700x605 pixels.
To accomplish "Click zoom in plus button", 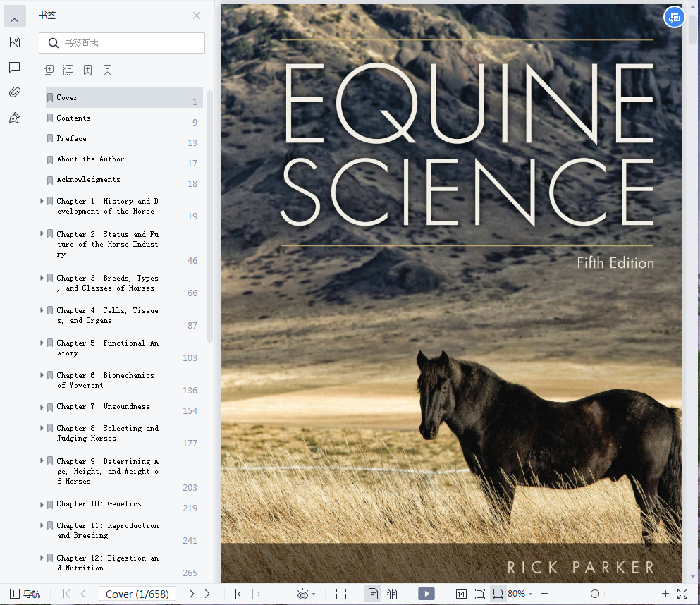I will 665,594.
